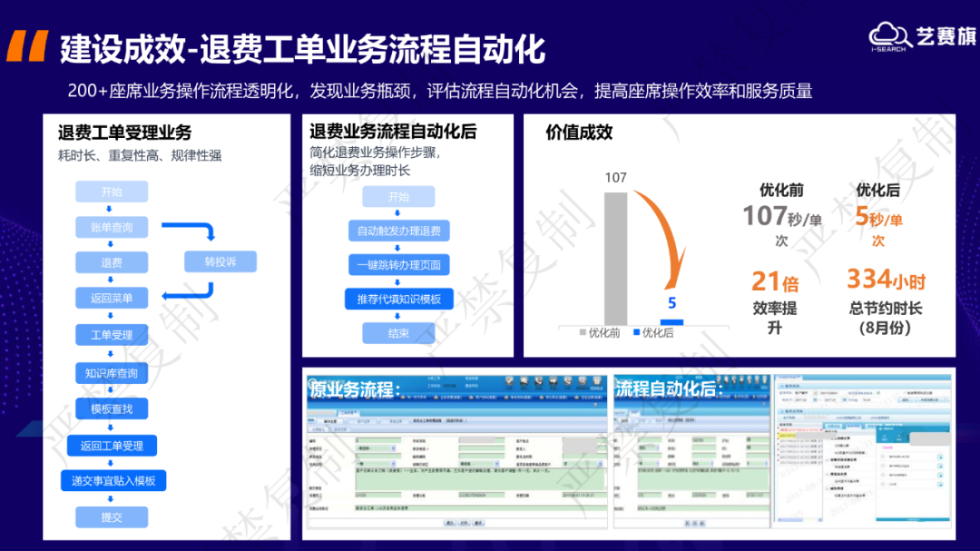The image size is (980, 551).
Task: Click the i-Search cloud logo icon
Action: click(886, 34)
